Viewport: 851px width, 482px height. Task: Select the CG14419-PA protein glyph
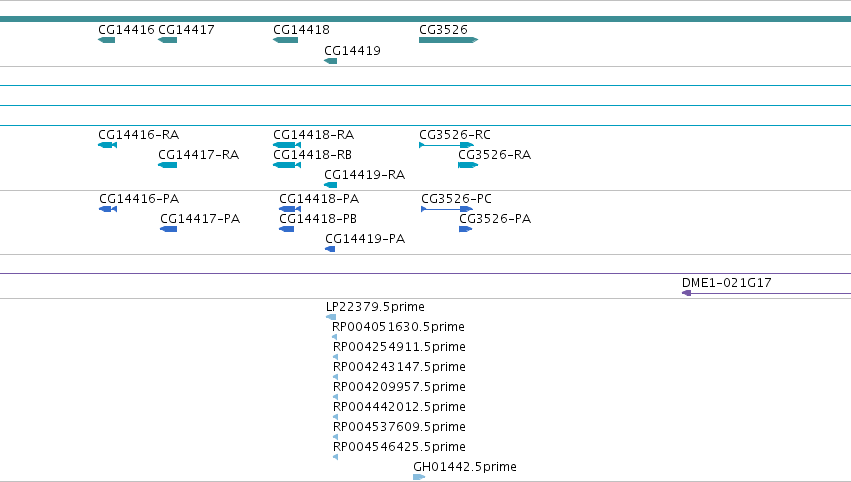coord(330,249)
